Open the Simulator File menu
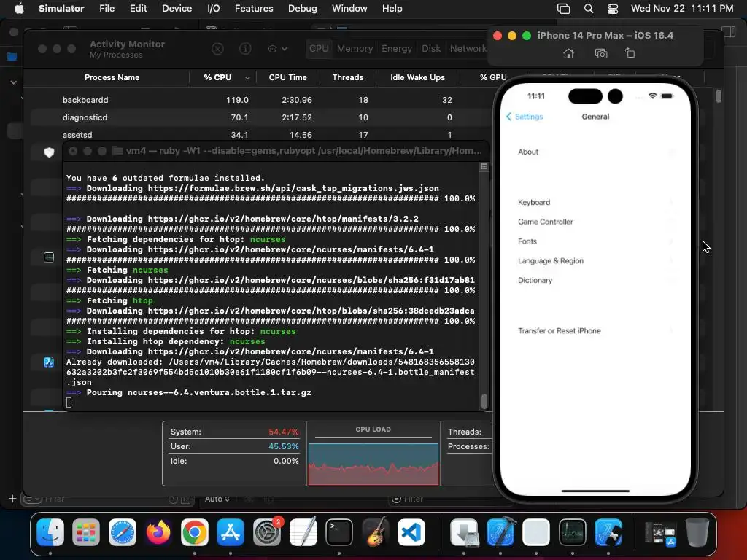Image resolution: width=747 pixels, height=560 pixels. [x=107, y=9]
